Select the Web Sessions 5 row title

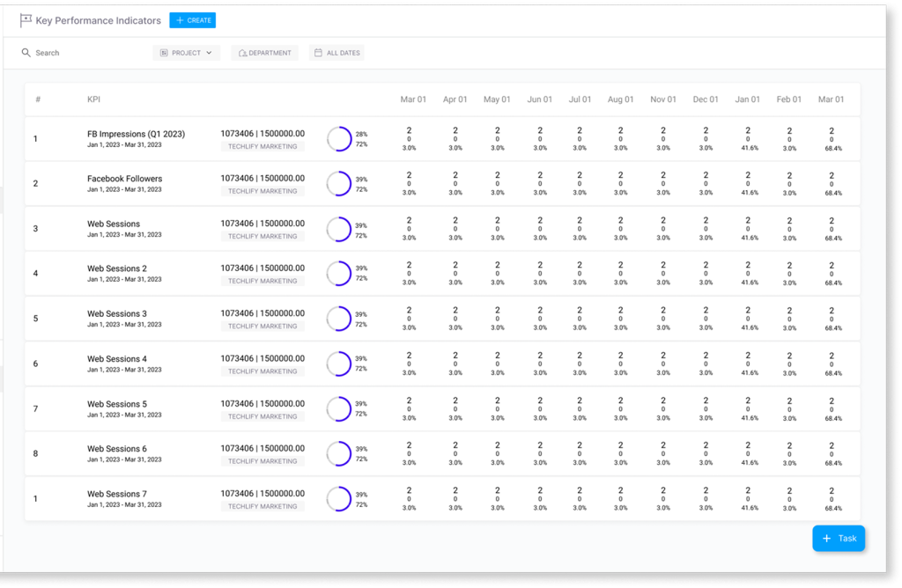pos(117,404)
